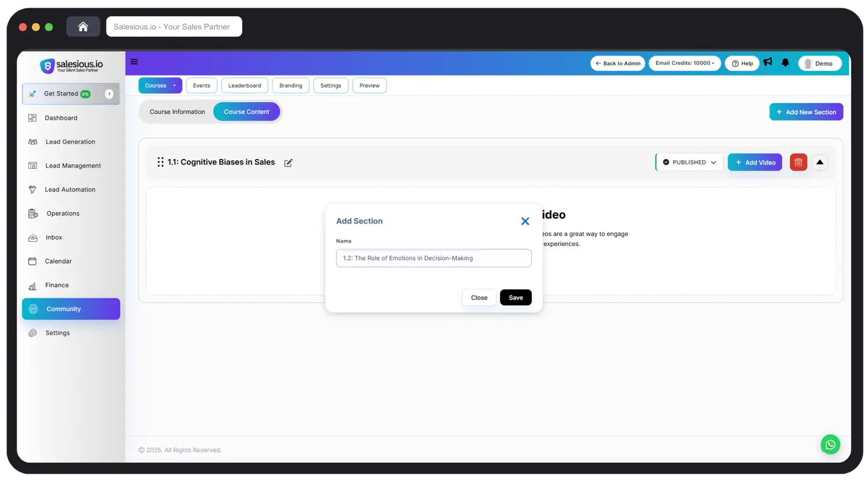Click the Add New Section button
The image size is (868, 488).
(806, 112)
